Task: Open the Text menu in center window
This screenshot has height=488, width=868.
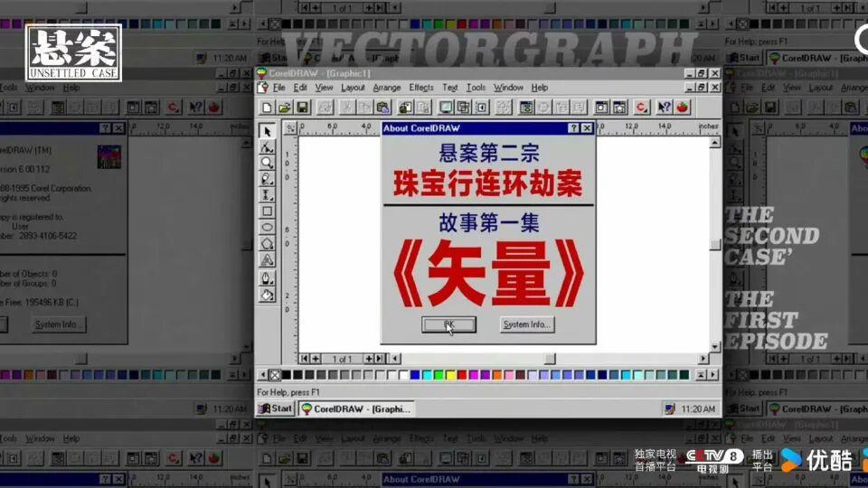Action: click(x=449, y=88)
